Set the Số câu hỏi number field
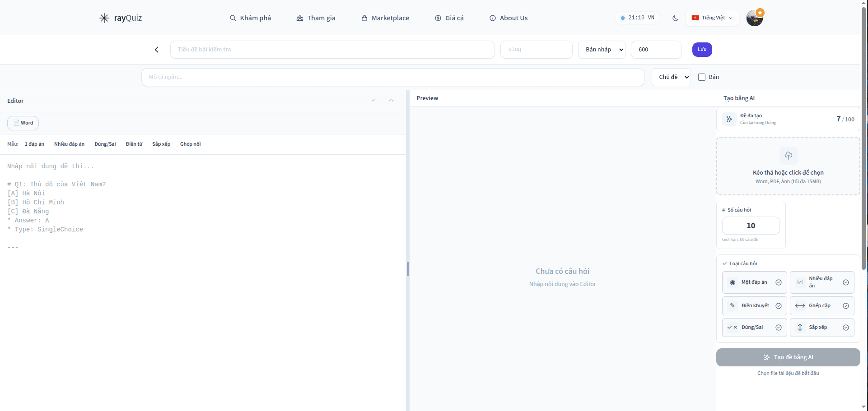 [751, 226]
